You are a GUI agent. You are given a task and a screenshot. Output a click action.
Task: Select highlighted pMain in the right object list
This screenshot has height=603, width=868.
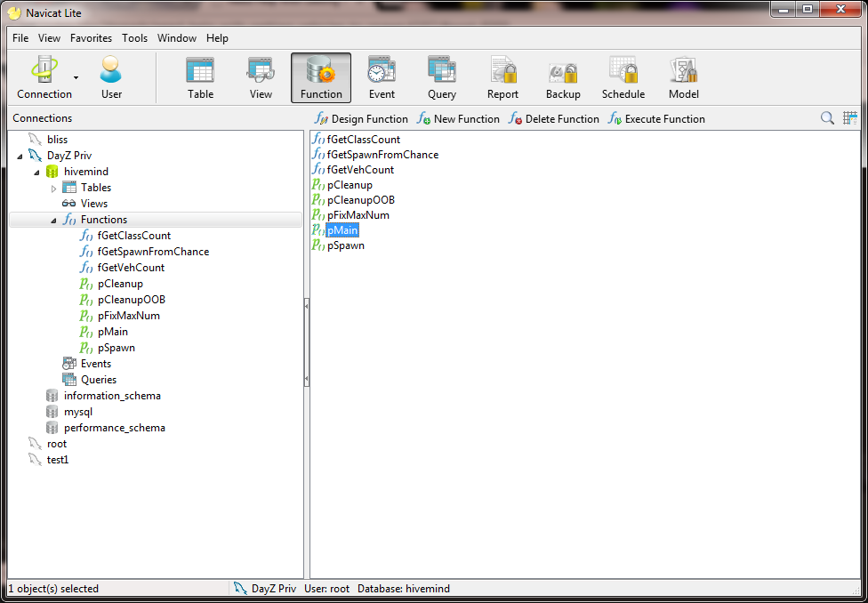pyautogui.click(x=342, y=229)
